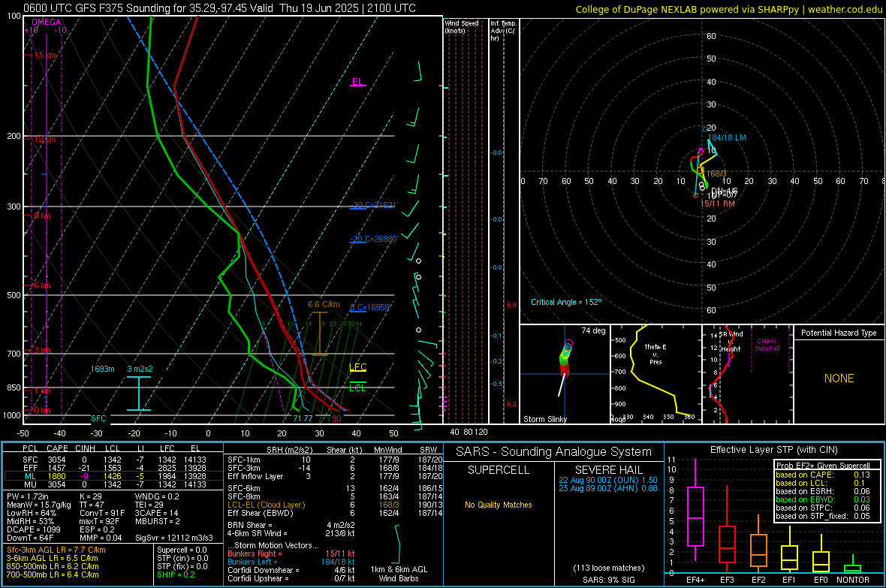Click the 12 km height marker
The height and width of the screenshot is (588, 886).
point(44,139)
